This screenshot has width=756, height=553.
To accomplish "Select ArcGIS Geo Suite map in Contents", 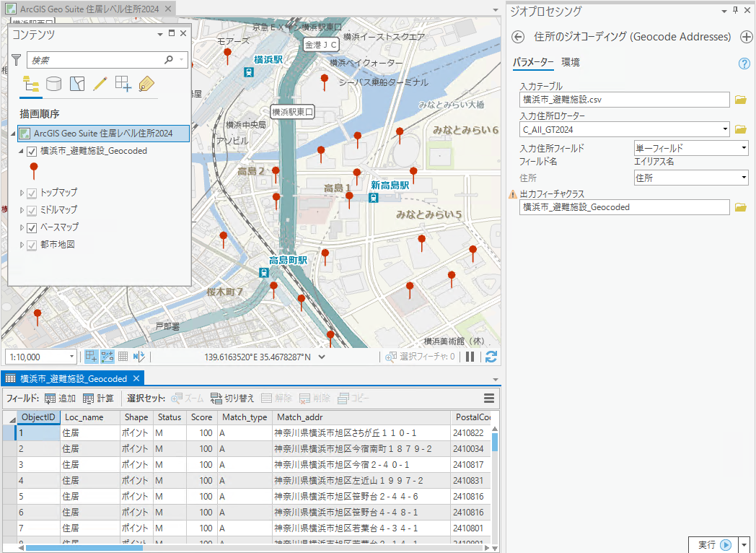I will [103, 134].
